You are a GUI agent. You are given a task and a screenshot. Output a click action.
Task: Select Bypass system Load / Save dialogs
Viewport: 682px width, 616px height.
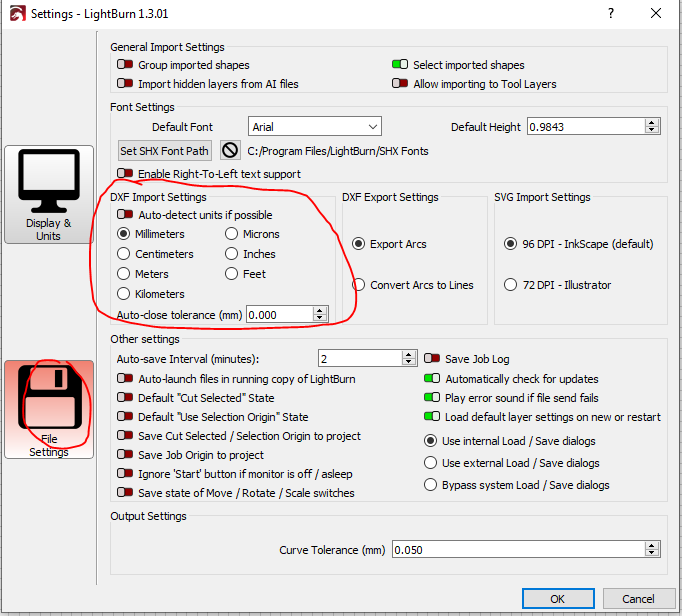[431, 484]
